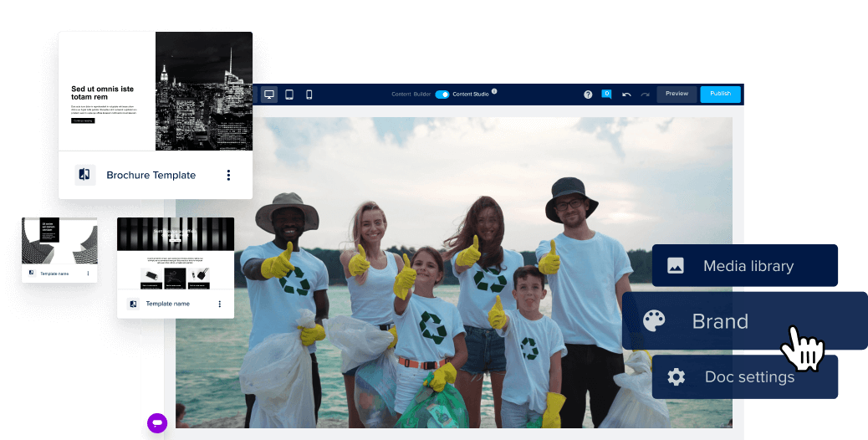Select the Brand menu item
This screenshot has width=868, height=440.
743,321
